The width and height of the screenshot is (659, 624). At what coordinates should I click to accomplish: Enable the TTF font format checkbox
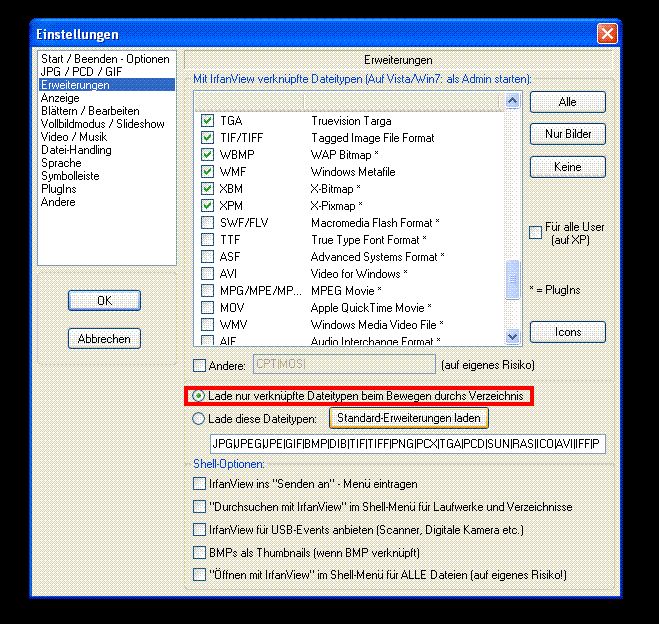pyautogui.click(x=207, y=240)
